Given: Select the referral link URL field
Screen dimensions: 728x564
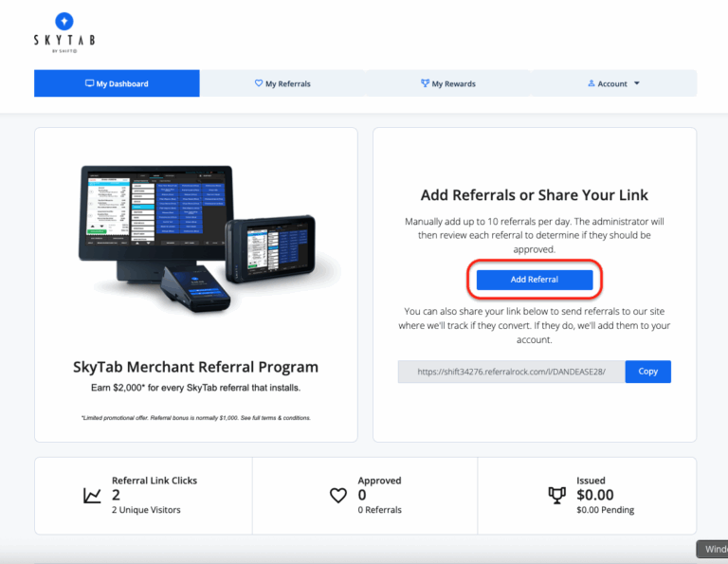Looking at the screenshot, I should (x=511, y=372).
